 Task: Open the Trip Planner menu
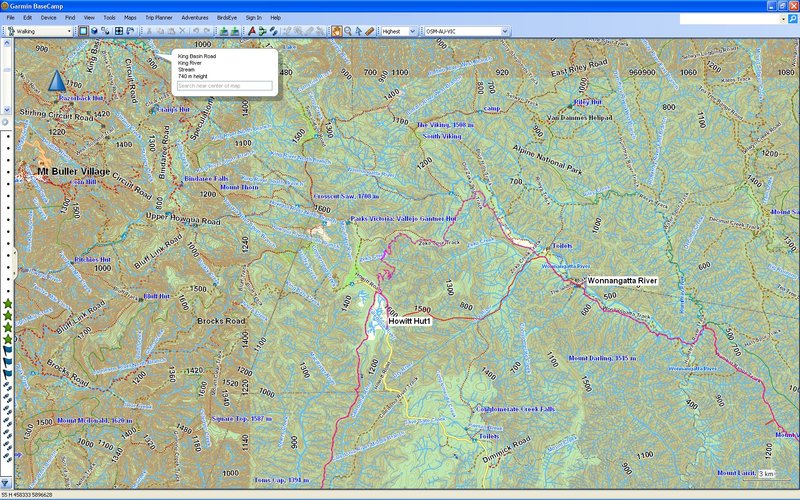pyautogui.click(x=159, y=17)
